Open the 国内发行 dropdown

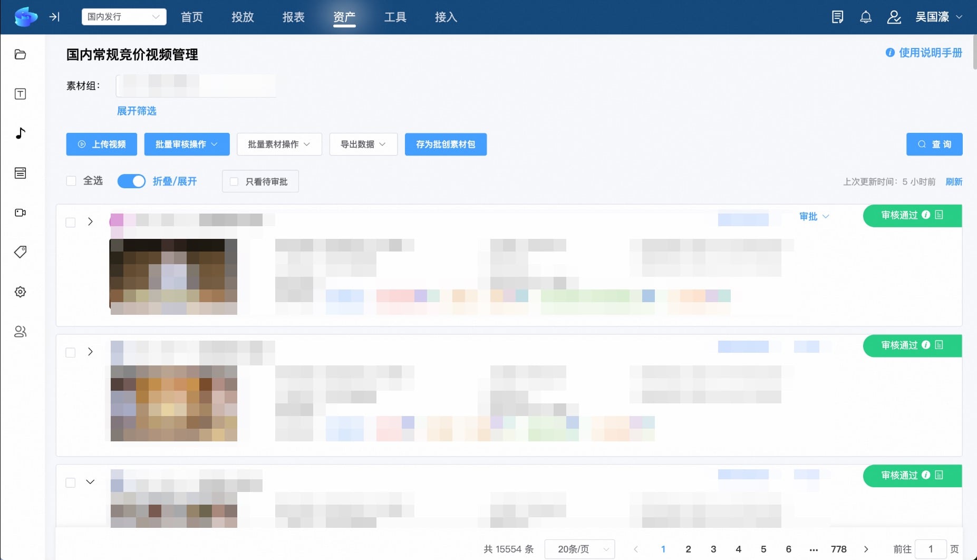124,17
